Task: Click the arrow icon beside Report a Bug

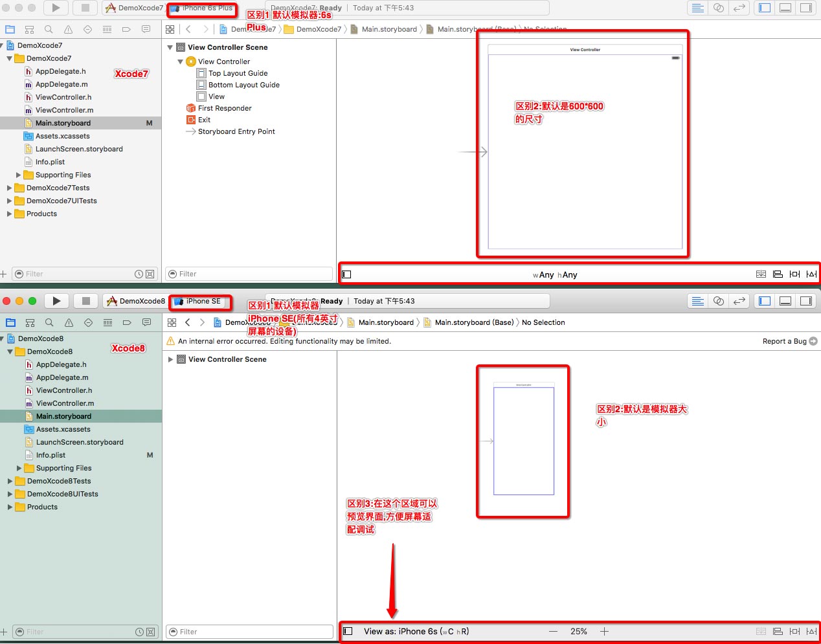Action: [813, 341]
